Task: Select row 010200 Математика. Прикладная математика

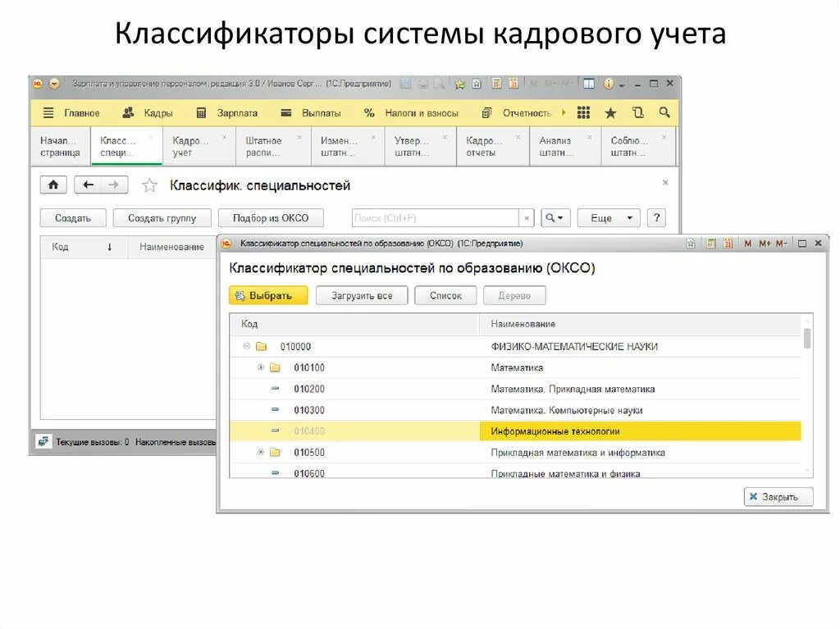Action: (515, 389)
